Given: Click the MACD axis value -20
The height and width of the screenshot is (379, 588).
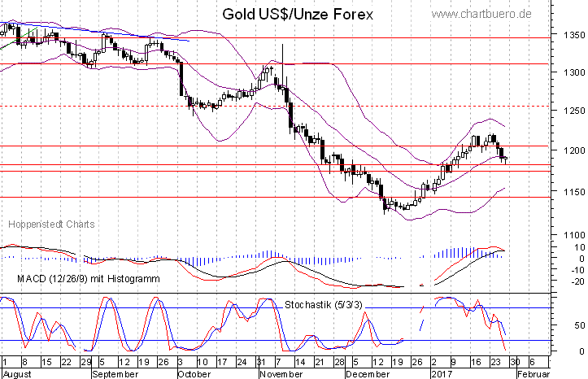Looking at the screenshot, I should pyautogui.click(x=578, y=281).
